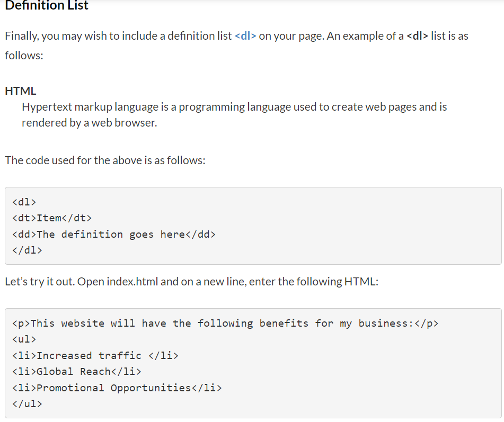The height and width of the screenshot is (422, 504).
Task: Click the closing </ul> code line
Action: pos(27,403)
